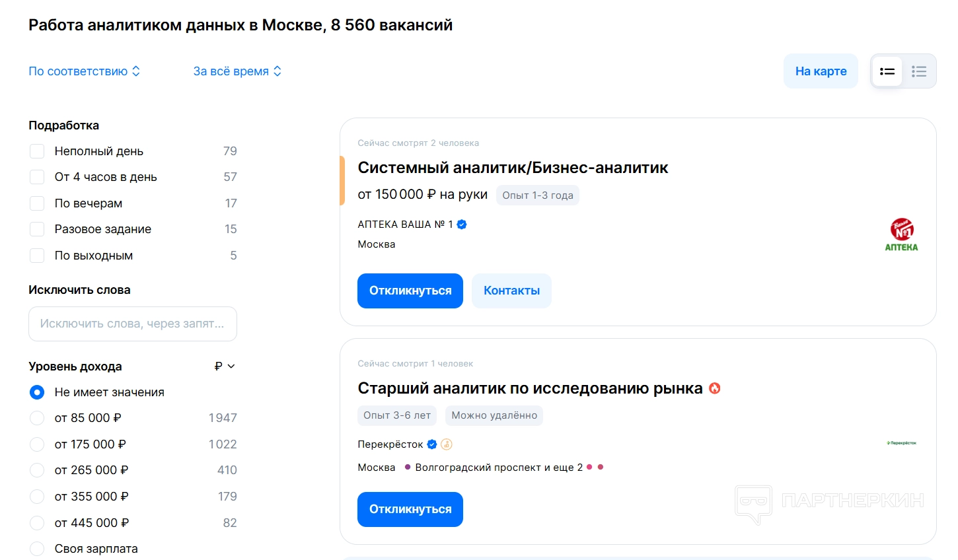The height and width of the screenshot is (560, 958).
Task: Focus the Исключить слова input field
Action: click(x=132, y=324)
